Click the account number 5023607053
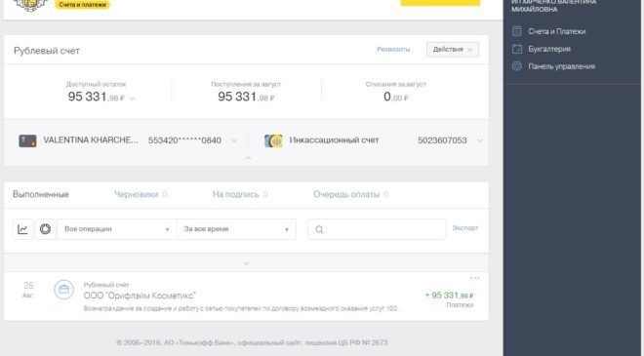Screen dimensions: 644x356 click(x=442, y=140)
